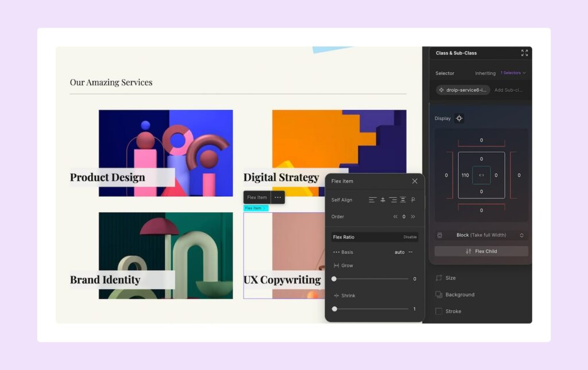Open the Flex Item three-dots menu
Viewport: 588px width, 370px height.
[278, 197]
